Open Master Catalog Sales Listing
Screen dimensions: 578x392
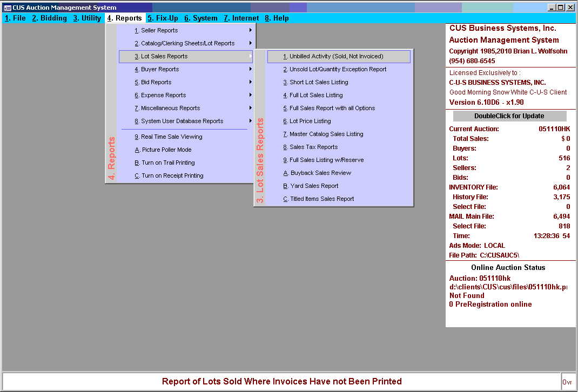point(339,134)
